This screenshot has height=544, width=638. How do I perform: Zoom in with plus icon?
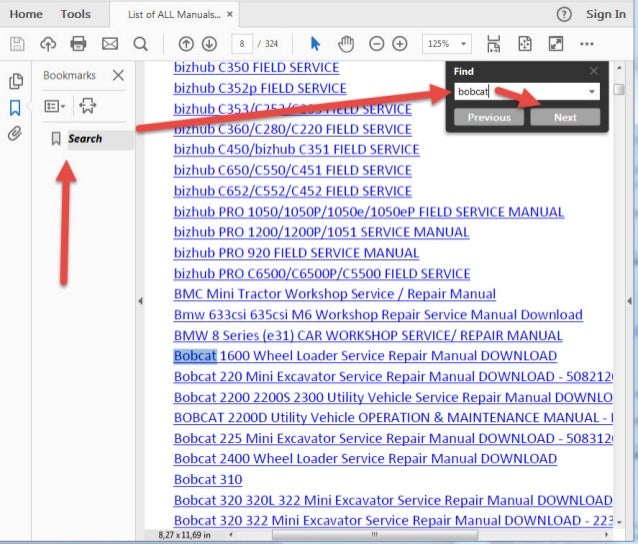400,44
